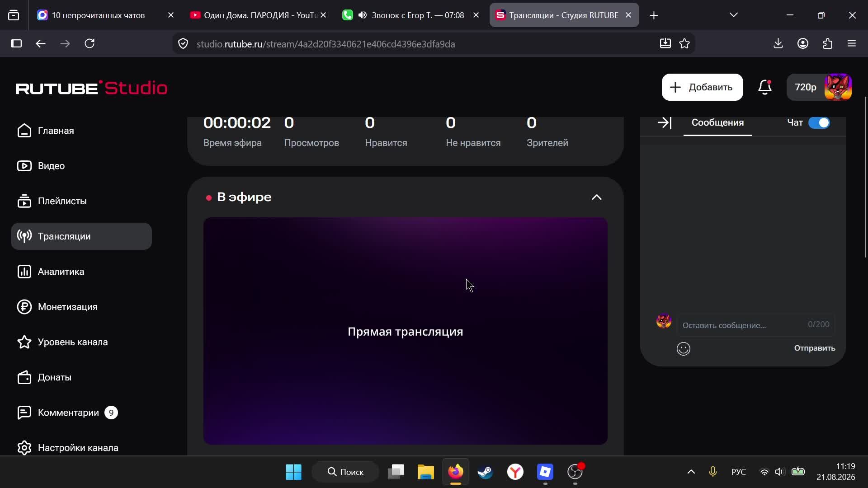
Task: Open Steam from the taskbar
Action: click(x=486, y=472)
